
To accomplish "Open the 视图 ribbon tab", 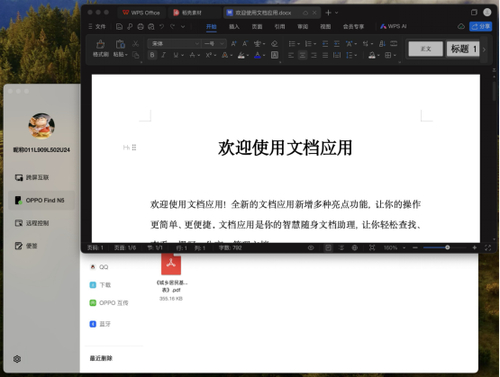I will pyautogui.click(x=325, y=27).
